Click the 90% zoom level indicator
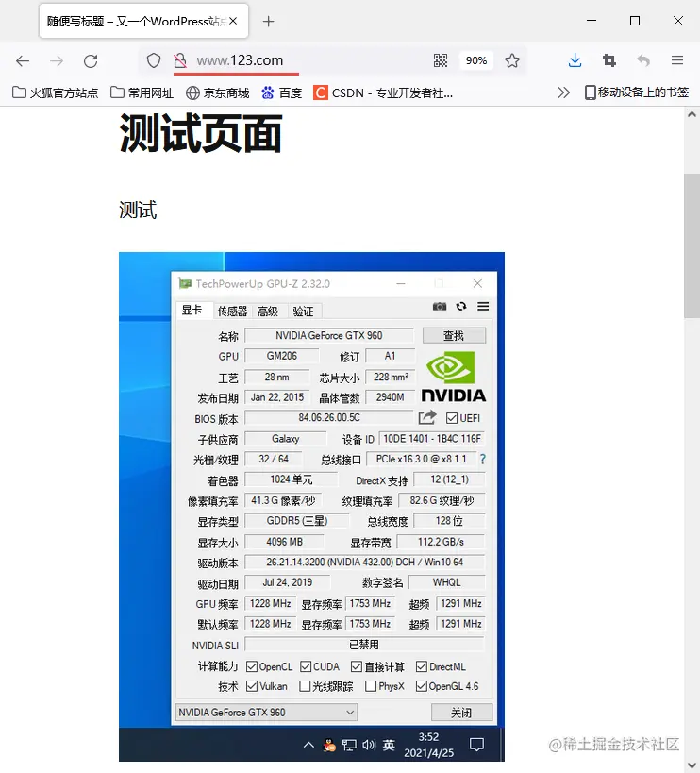The width and height of the screenshot is (700, 773). [476, 60]
